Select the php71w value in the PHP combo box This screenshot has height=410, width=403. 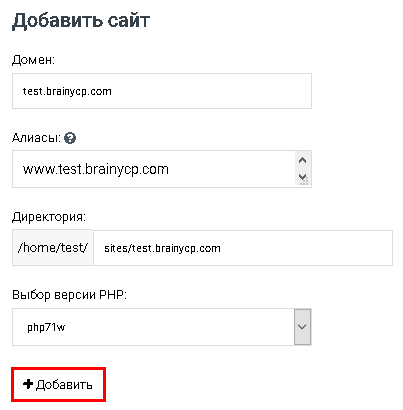46,327
